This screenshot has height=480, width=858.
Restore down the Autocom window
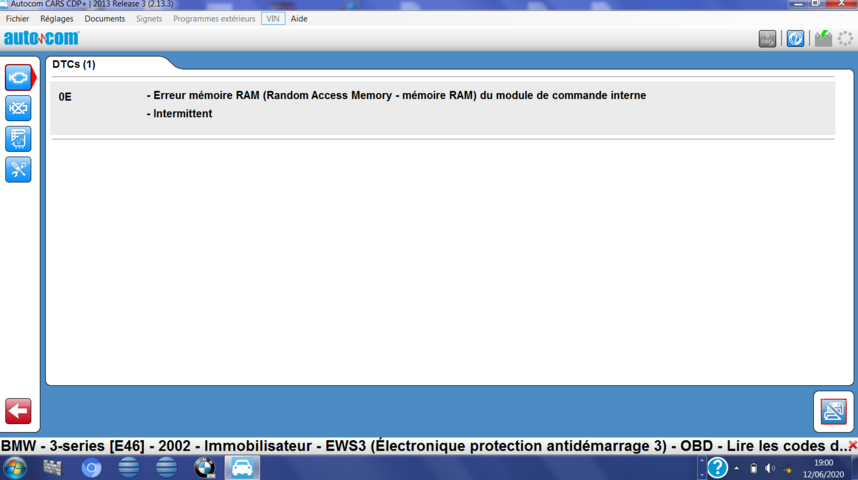point(815,3)
